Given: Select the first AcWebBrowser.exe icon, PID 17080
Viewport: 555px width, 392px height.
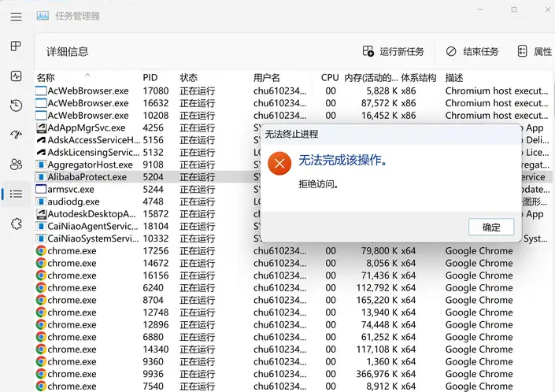Looking at the screenshot, I should pos(41,91).
